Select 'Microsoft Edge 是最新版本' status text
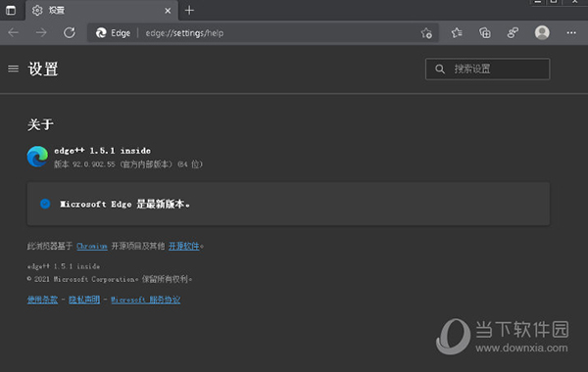Viewport: 588px width, 372px height. point(124,205)
